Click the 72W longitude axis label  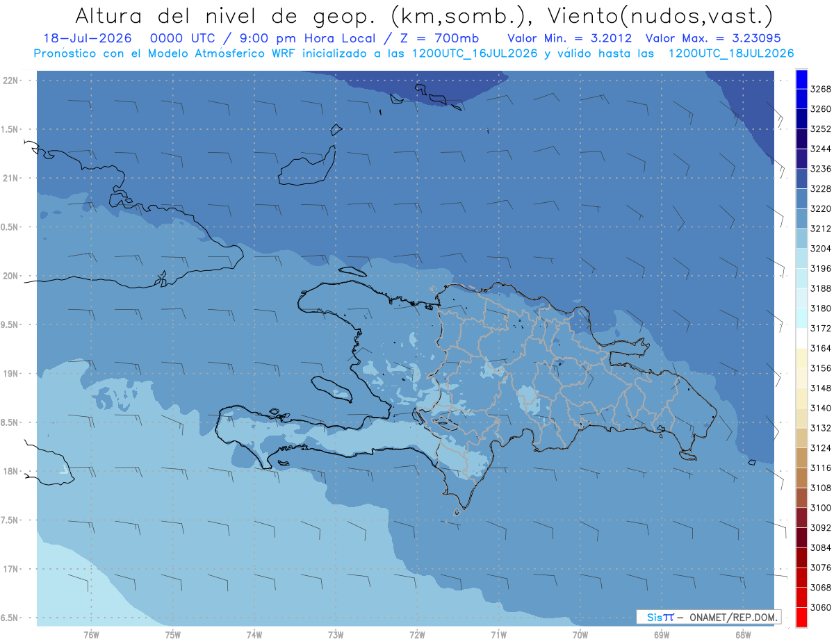pos(417,635)
